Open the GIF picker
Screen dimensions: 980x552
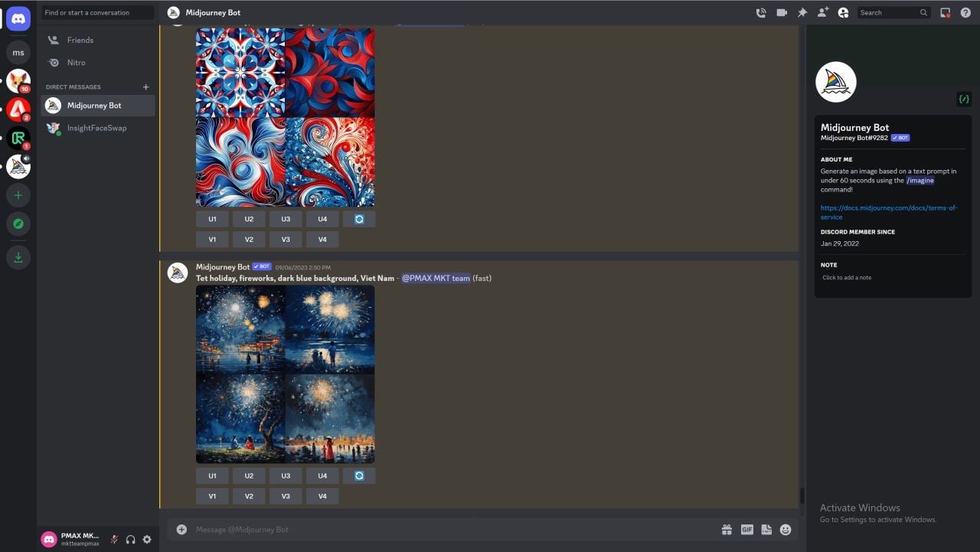tap(746, 529)
